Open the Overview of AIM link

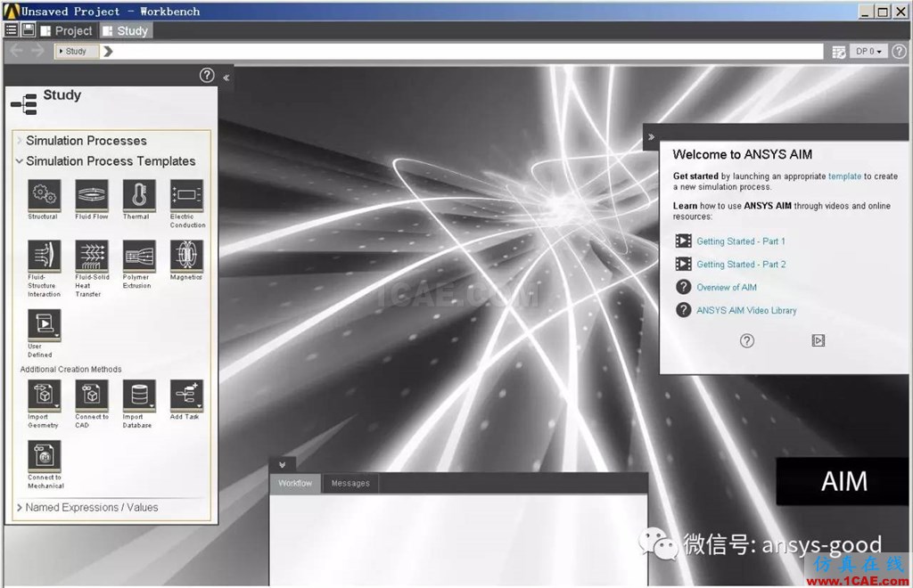point(727,287)
